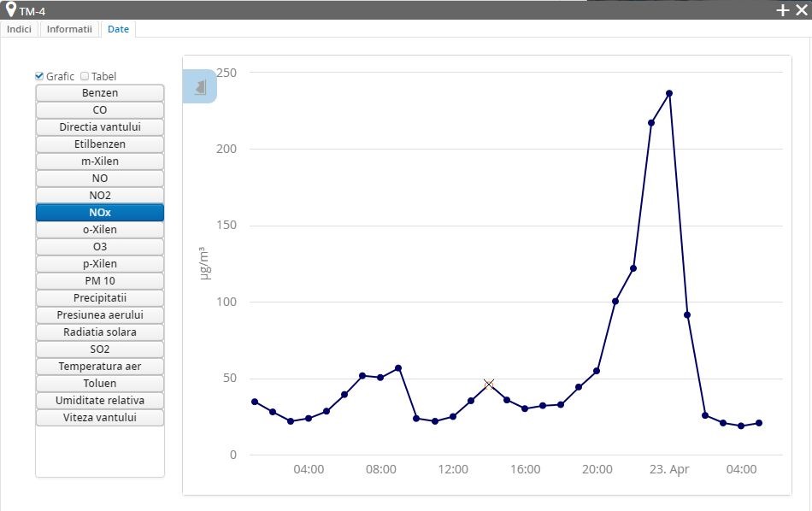Click the X-marked data point on chart
This screenshot has width=812, height=511.
(x=489, y=385)
